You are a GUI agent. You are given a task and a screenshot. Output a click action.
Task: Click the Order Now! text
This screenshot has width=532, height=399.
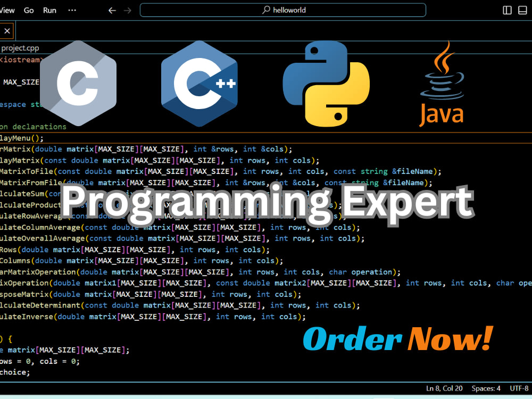point(397,338)
